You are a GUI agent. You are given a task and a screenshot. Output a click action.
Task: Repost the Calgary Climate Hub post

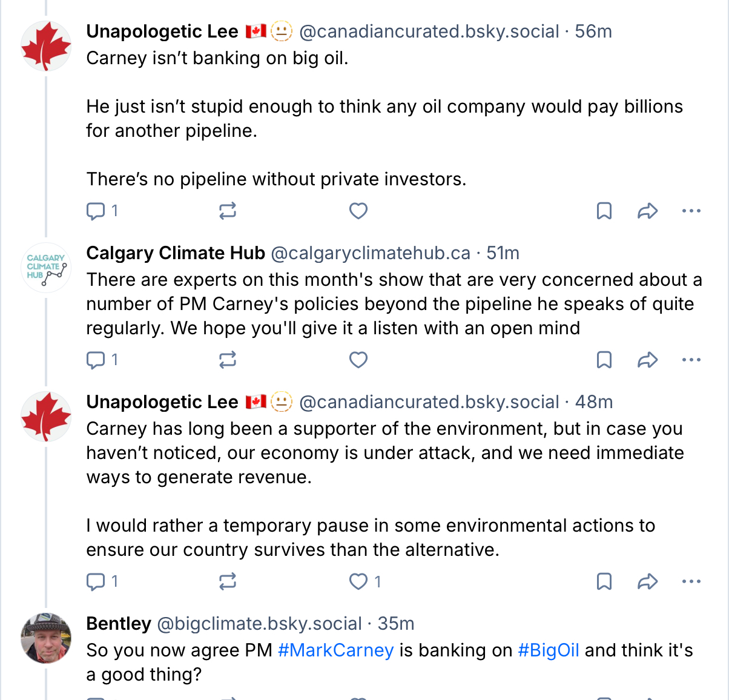coord(227,360)
